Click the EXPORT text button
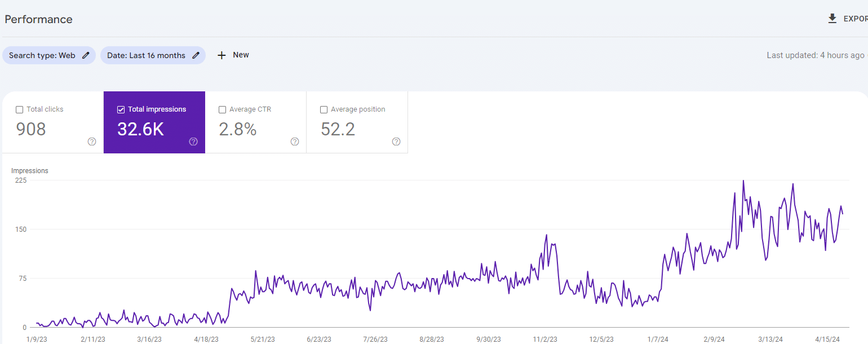This screenshot has width=868, height=344. pyautogui.click(x=855, y=19)
